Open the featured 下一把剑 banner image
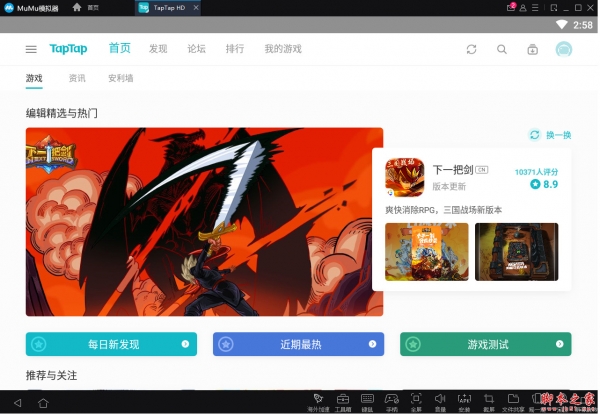Image resolution: width=600 pixels, height=414 pixels. tap(204, 222)
